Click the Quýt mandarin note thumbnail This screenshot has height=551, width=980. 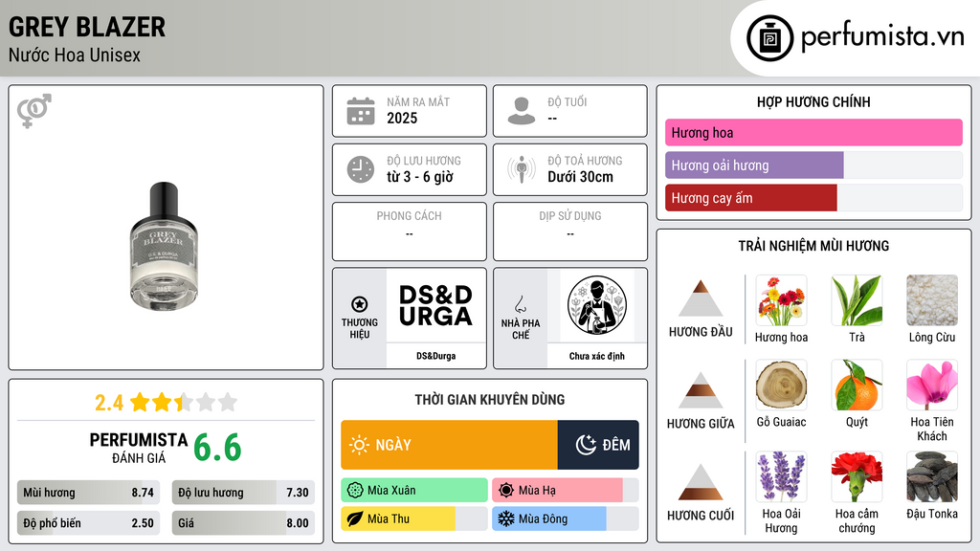pyautogui.click(x=857, y=385)
